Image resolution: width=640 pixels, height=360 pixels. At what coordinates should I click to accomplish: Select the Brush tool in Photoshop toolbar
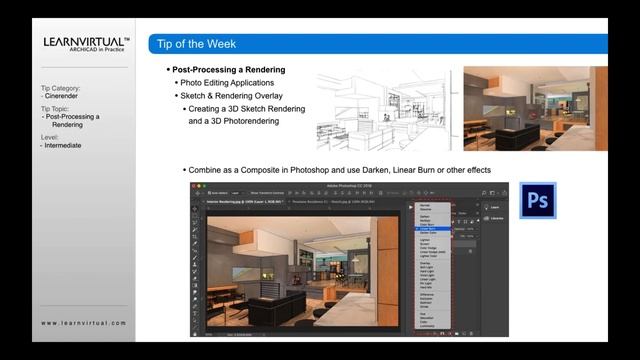coord(195,258)
